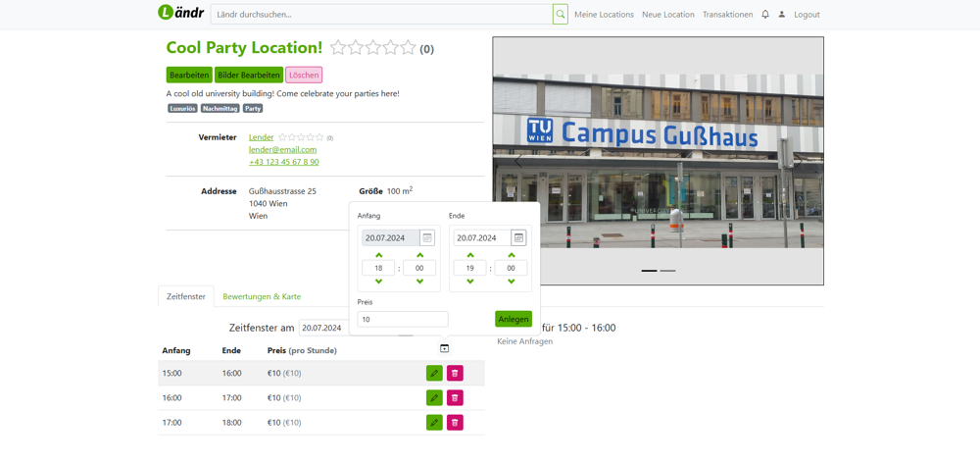Click the first rating star of the location
Viewport: 980px width, 463px height.
(x=338, y=47)
